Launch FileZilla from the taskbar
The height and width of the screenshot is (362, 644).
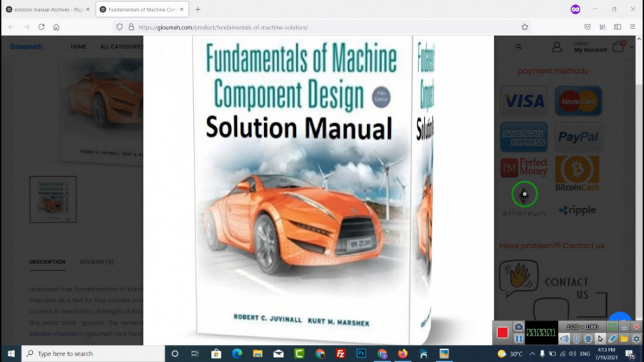[341, 353]
